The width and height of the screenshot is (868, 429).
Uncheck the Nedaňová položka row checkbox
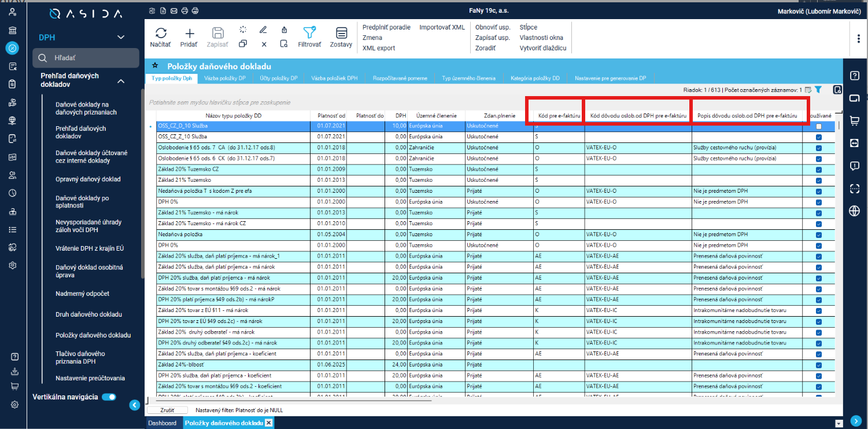[818, 234]
